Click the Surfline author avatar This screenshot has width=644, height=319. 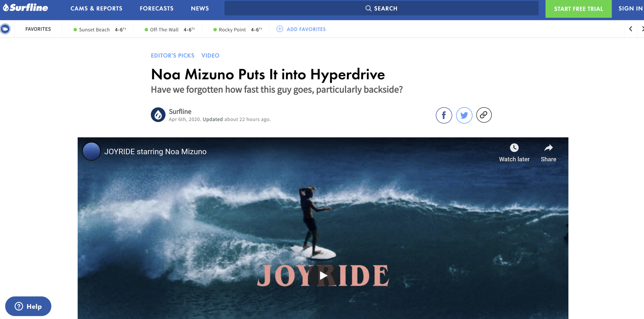[158, 115]
